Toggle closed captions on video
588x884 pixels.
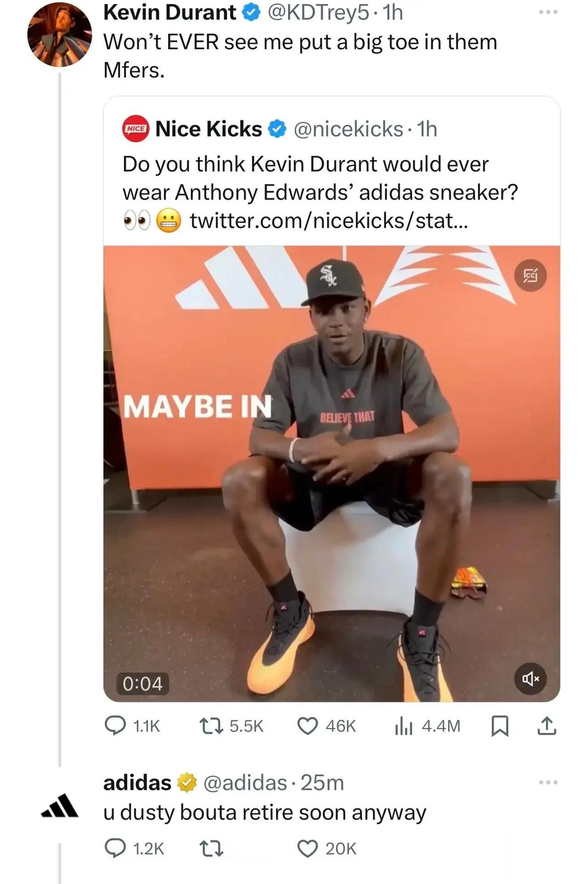click(531, 275)
